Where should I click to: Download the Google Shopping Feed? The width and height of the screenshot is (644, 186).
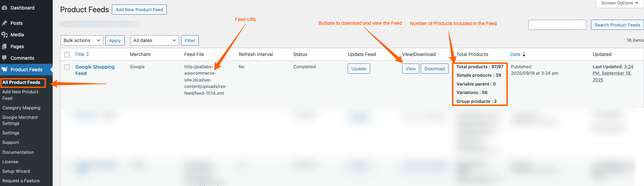(434, 69)
